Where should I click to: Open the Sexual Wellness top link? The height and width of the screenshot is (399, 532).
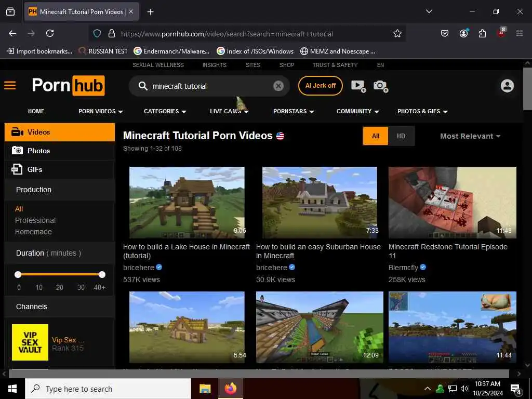click(x=158, y=65)
